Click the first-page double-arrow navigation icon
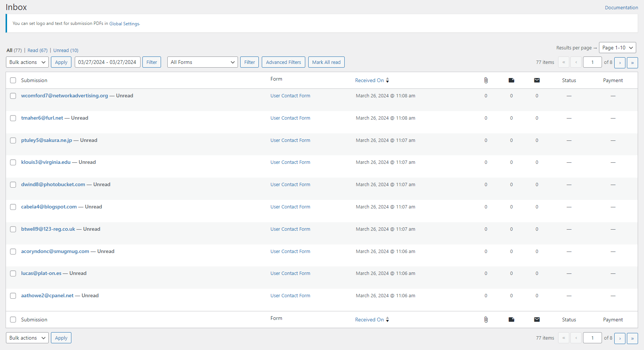This screenshot has height=350, width=644. click(563, 62)
